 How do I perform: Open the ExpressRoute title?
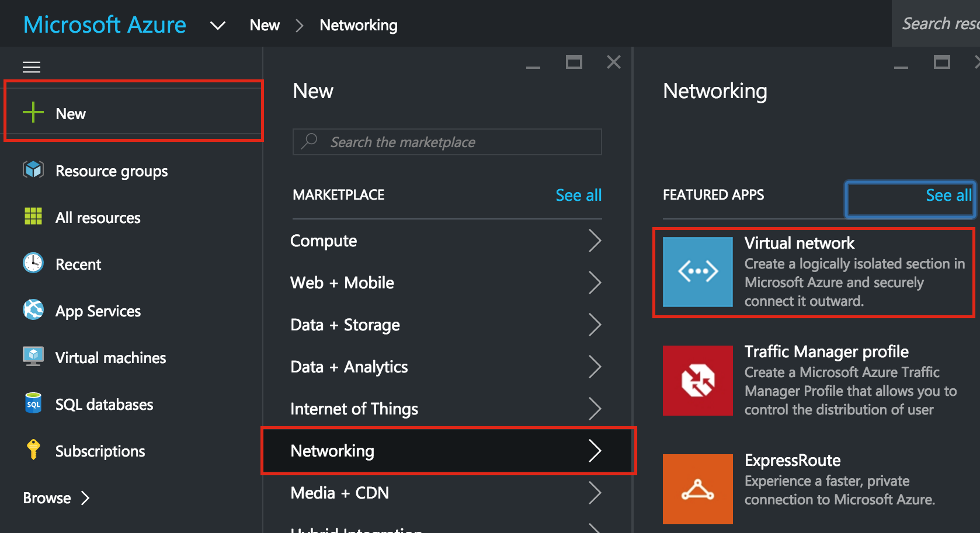(x=793, y=460)
